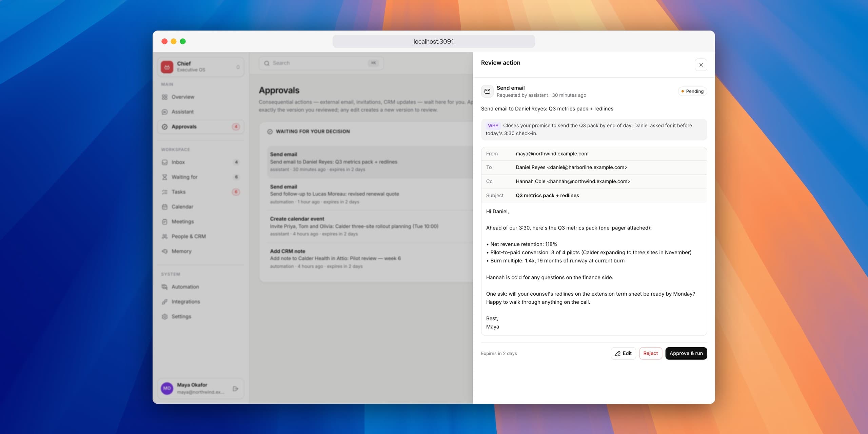Click the Waiting for hourglass icon

pos(165,177)
